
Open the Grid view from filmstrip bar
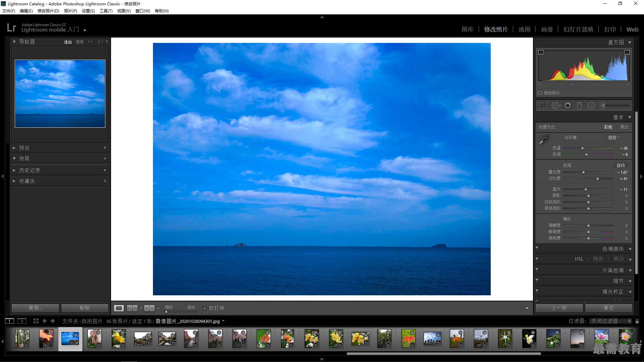[x=36, y=321]
